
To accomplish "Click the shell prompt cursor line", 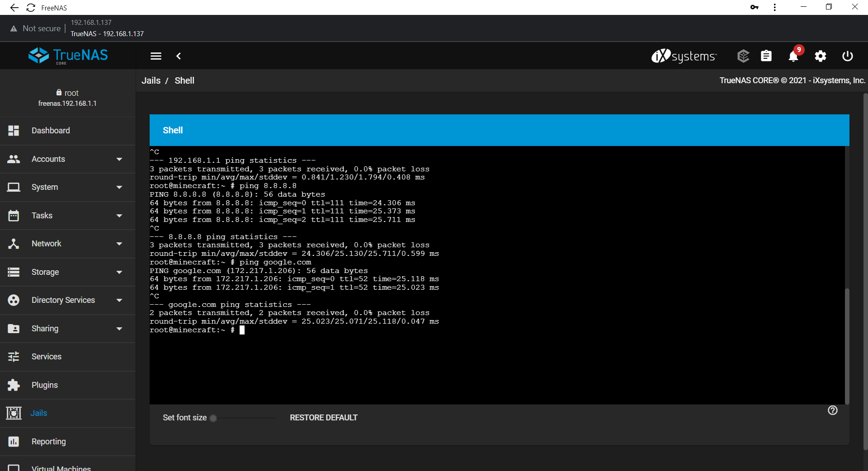I will click(197, 330).
